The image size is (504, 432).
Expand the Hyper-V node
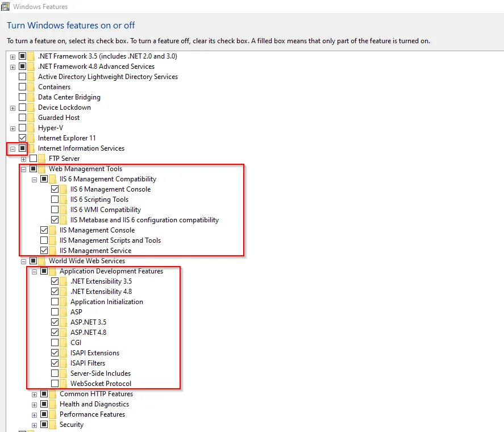pyautogui.click(x=13, y=128)
